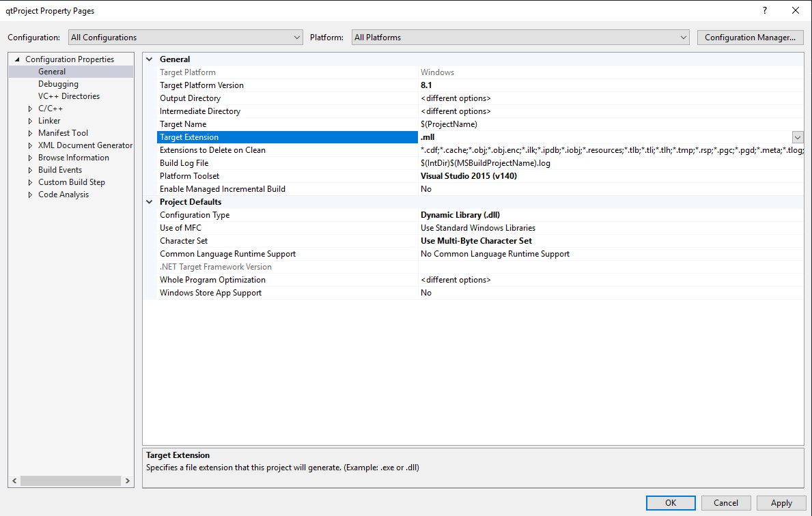Select the Character Set property row
This screenshot has width=812, height=516.
tap(184, 241)
